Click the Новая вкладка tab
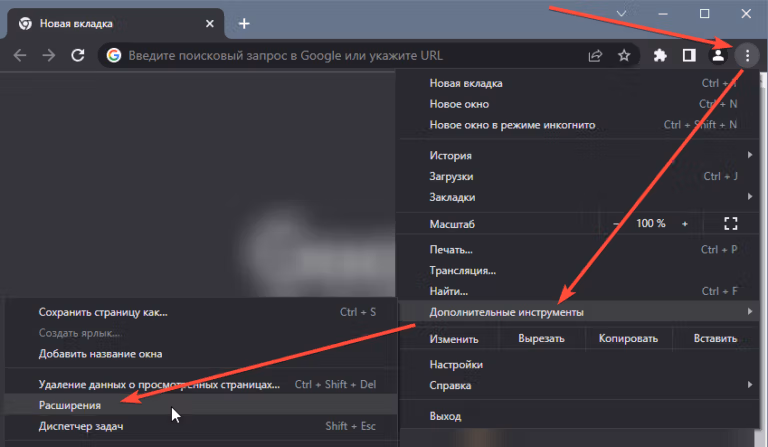The image size is (768, 447). coord(116,24)
